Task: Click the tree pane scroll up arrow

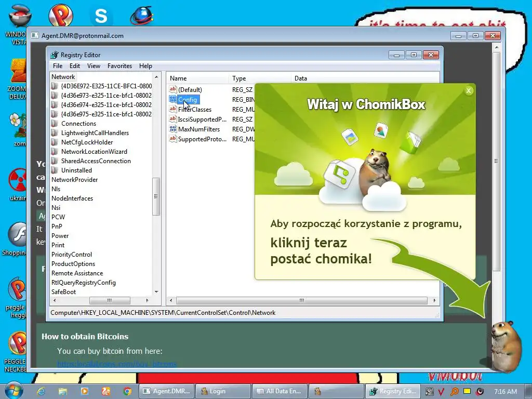Action: click(156, 77)
